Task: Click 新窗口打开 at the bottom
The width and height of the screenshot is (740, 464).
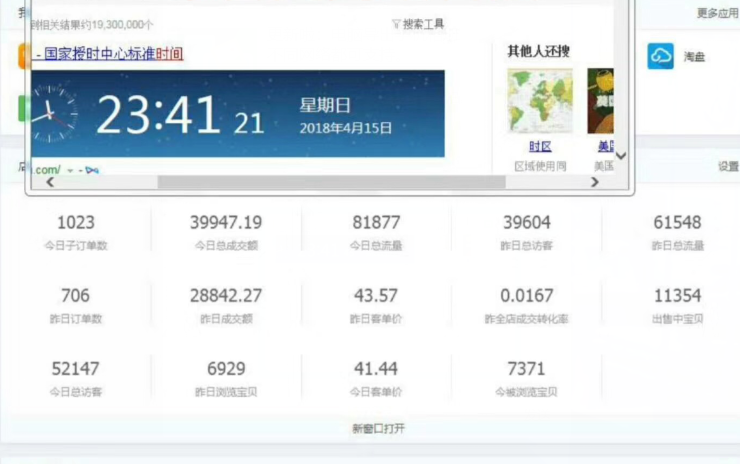Action: (x=378, y=429)
